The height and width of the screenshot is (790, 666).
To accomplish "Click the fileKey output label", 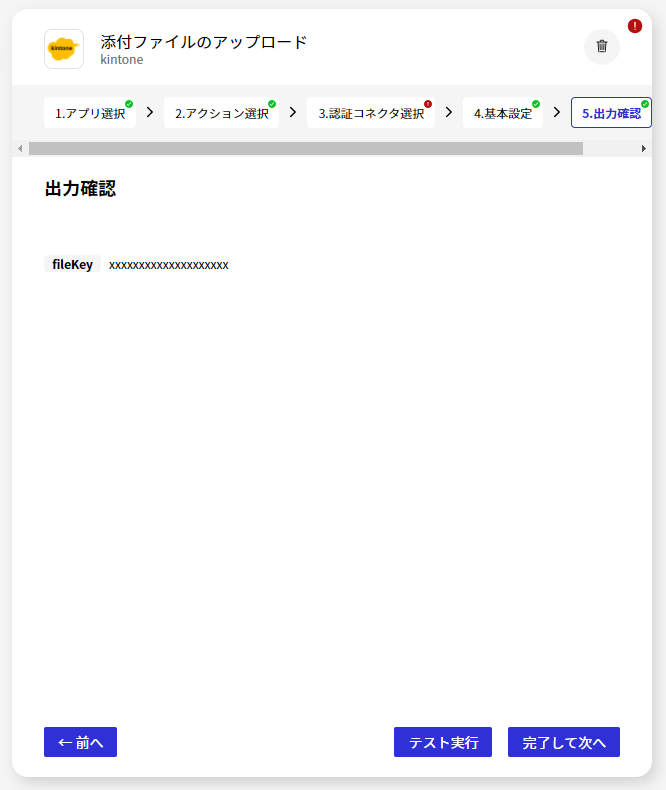I will (x=72, y=265).
